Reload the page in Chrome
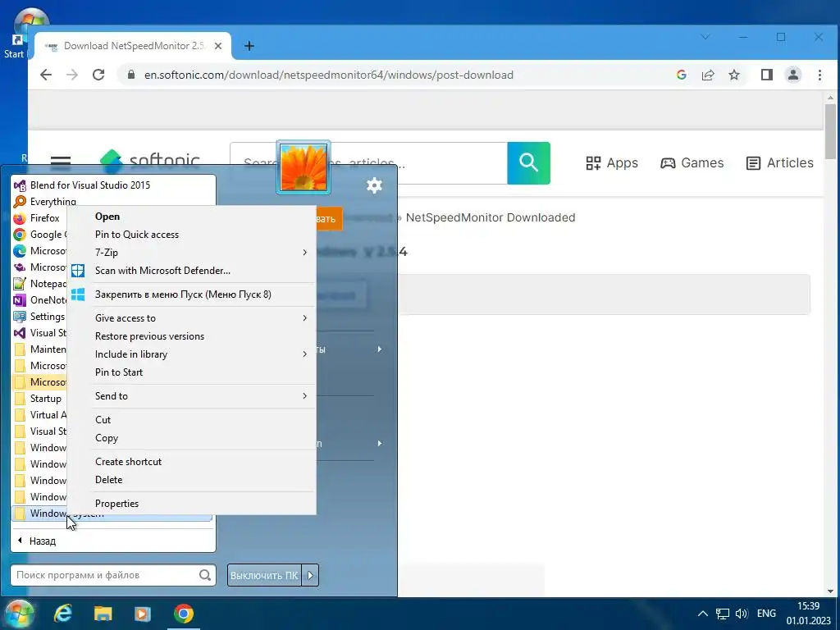The height and width of the screenshot is (630, 840). [x=98, y=75]
